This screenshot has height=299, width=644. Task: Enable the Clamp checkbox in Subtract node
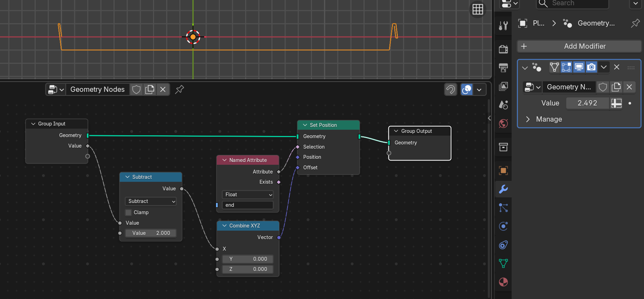point(129,212)
